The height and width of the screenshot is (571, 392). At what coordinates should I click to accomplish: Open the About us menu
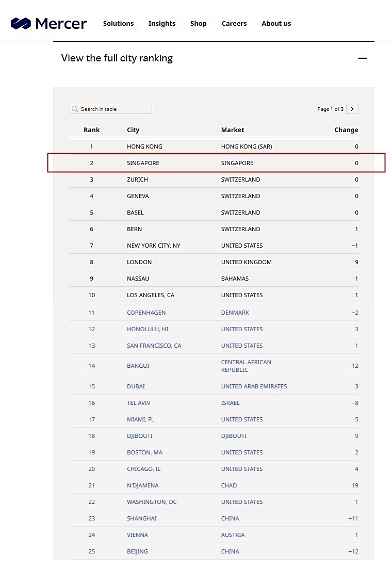click(x=276, y=23)
